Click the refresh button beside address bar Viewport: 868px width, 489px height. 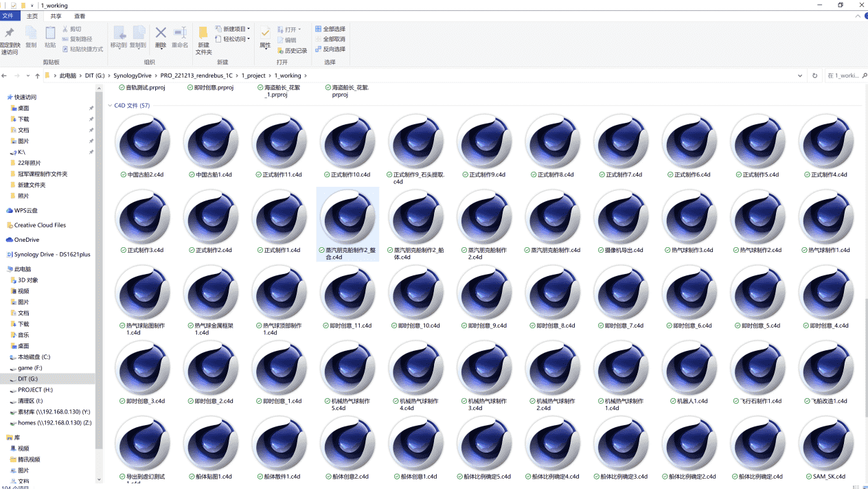[x=815, y=76]
